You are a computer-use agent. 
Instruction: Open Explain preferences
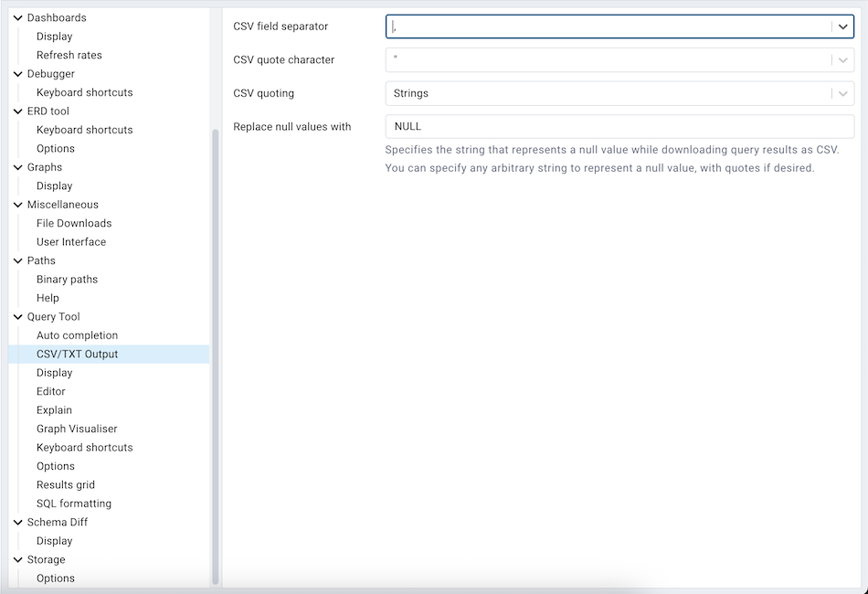coord(54,410)
